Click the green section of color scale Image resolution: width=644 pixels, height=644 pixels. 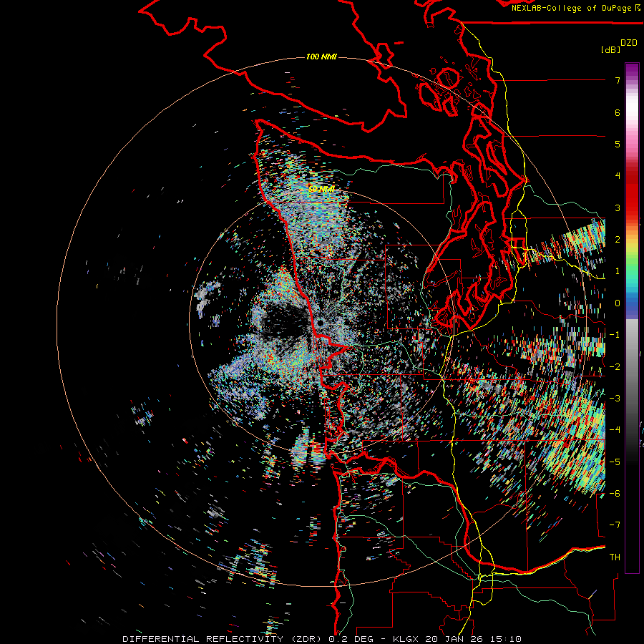(x=632, y=265)
